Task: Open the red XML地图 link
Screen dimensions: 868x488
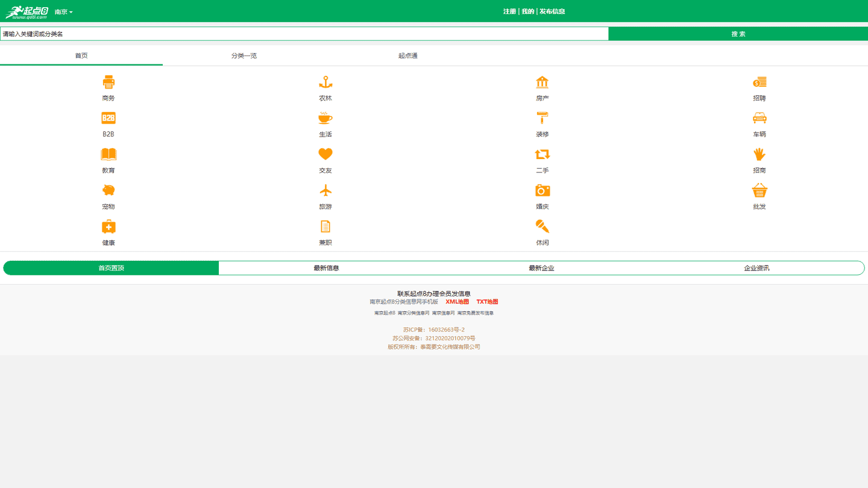Action: pyautogui.click(x=457, y=302)
